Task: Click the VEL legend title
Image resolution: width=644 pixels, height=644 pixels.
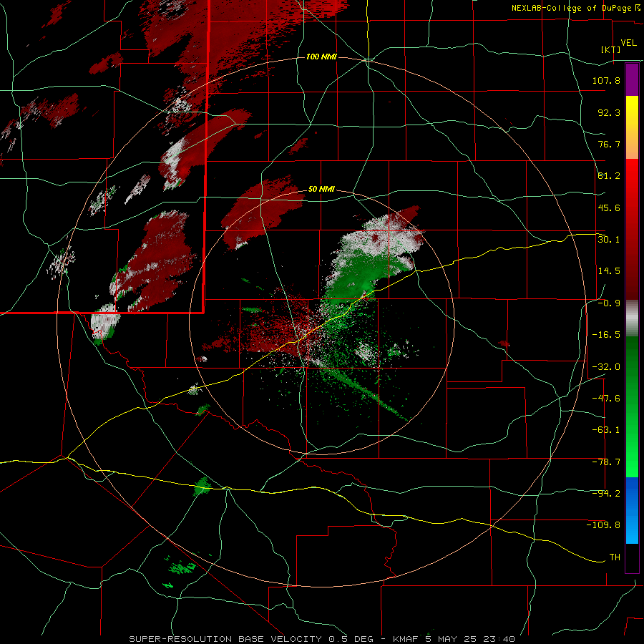Action: point(628,43)
